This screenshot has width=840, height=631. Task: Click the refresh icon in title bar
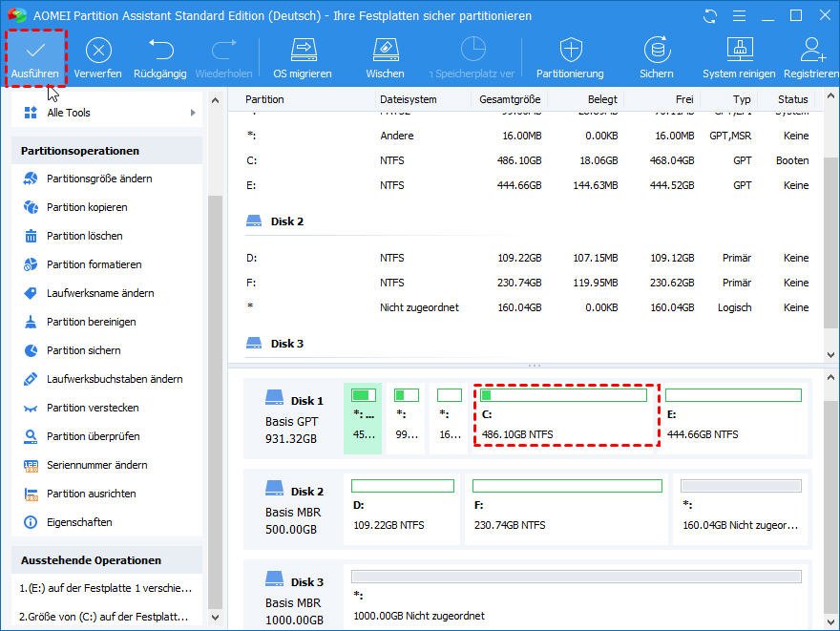pos(710,16)
